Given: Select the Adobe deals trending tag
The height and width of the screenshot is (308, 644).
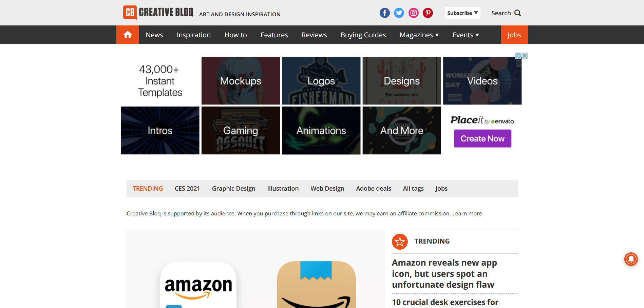Looking at the screenshot, I should click(374, 188).
